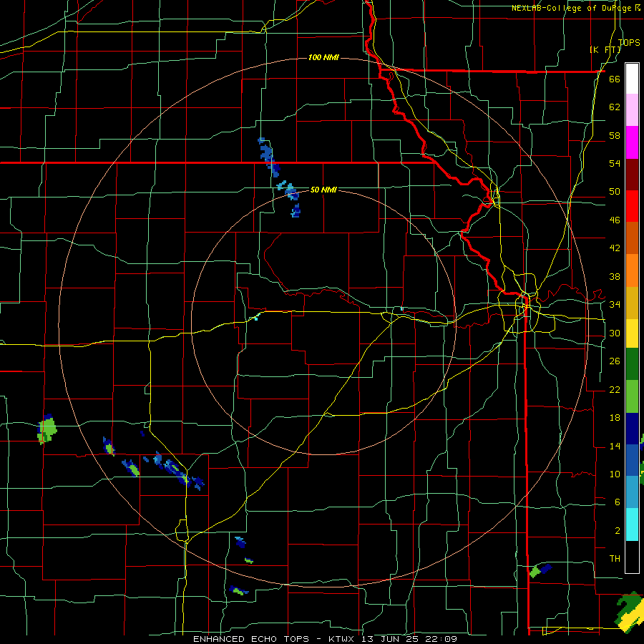The width and height of the screenshot is (644, 644).
Task: Click the light pink legend swatch
Action: pyautogui.click(x=632, y=109)
